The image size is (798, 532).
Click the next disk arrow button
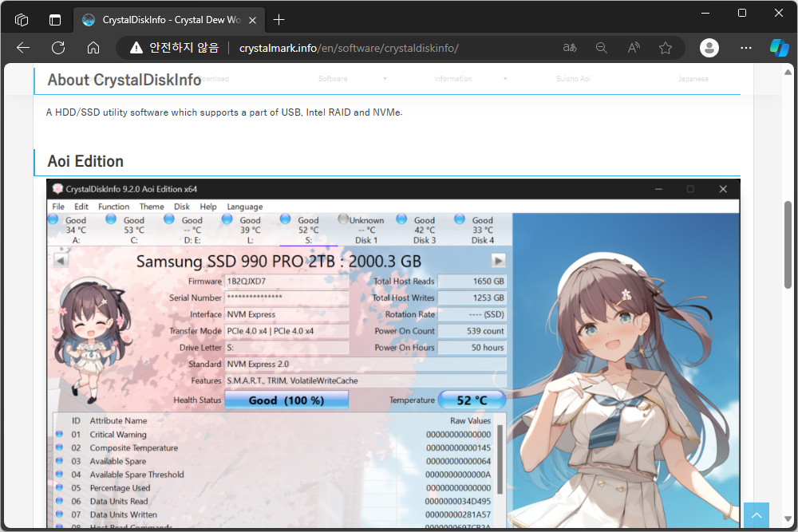click(498, 261)
